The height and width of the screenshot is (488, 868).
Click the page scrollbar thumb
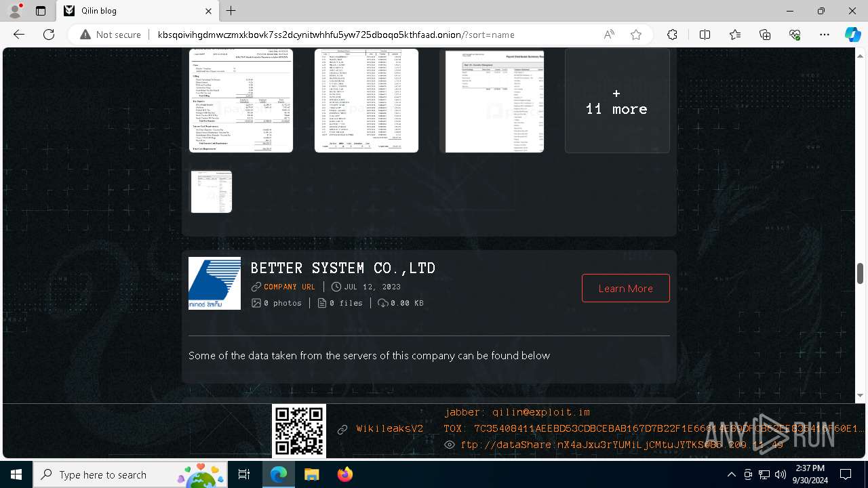[x=860, y=273]
